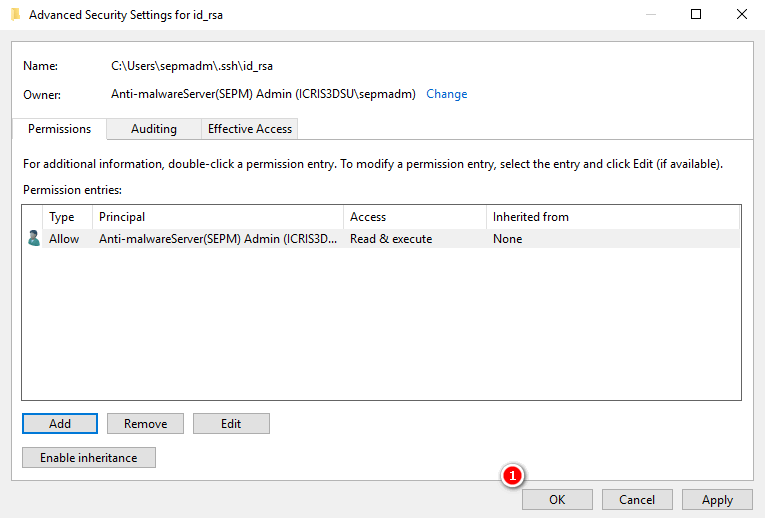Go to the Effective Access tab
This screenshot has width=765, height=518.
pos(250,129)
